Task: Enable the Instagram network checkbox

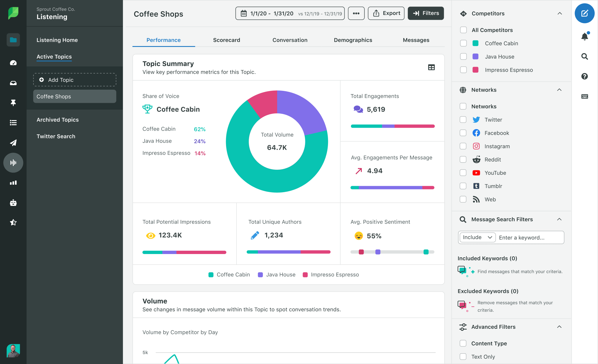Action: coord(463,146)
